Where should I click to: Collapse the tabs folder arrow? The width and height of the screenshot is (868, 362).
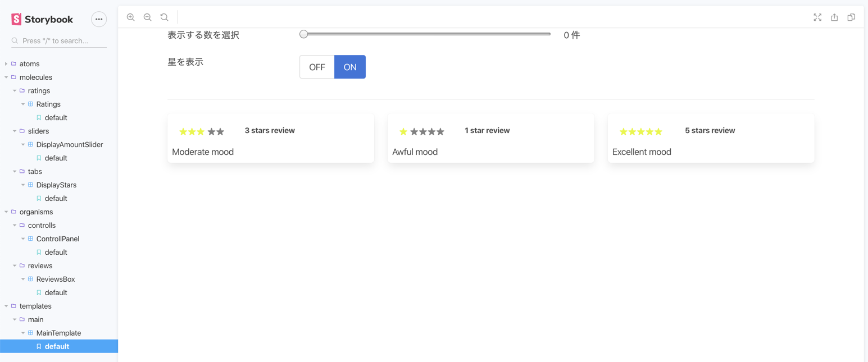[15, 172]
